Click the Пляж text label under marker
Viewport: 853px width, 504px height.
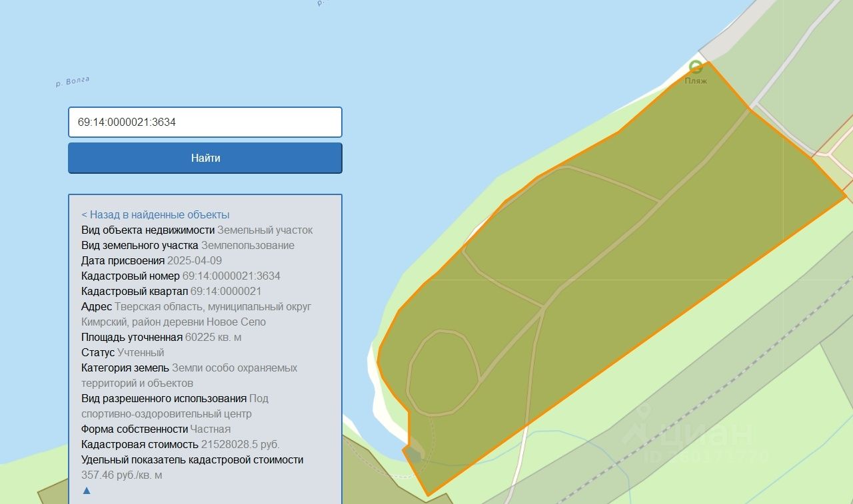pos(696,81)
